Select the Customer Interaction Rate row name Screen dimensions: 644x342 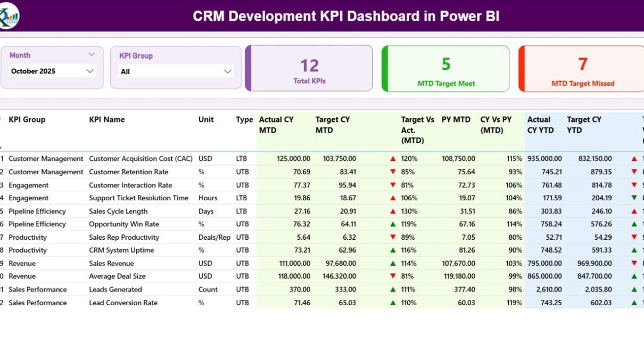[x=130, y=185]
